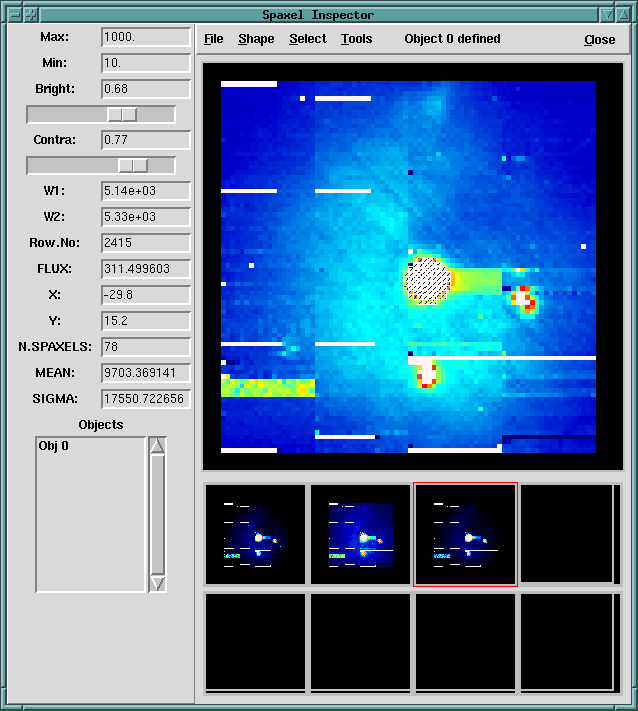The image size is (638, 711).
Task: Select the second thumbnail image
Action: point(360,535)
